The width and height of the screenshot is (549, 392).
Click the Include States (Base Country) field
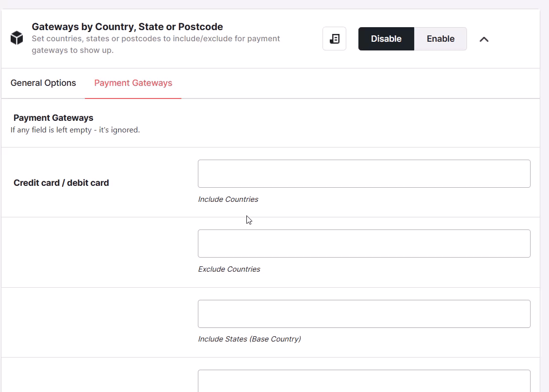pos(364,314)
